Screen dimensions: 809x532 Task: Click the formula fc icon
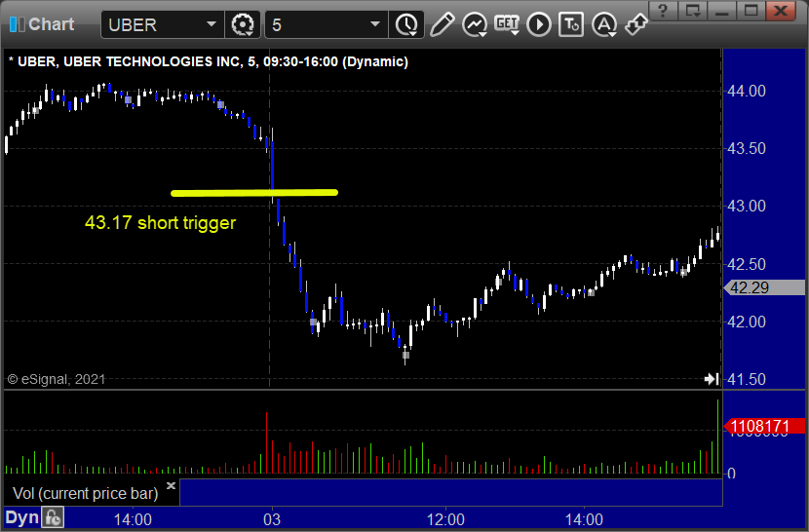click(x=54, y=517)
